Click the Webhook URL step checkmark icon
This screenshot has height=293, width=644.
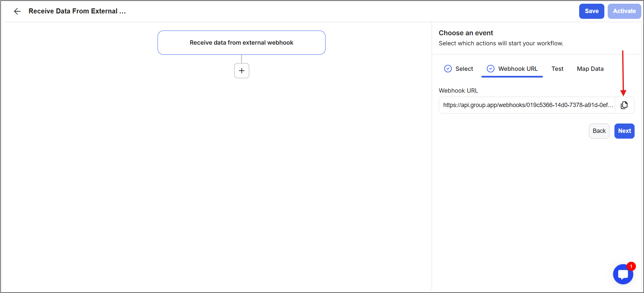pos(490,69)
